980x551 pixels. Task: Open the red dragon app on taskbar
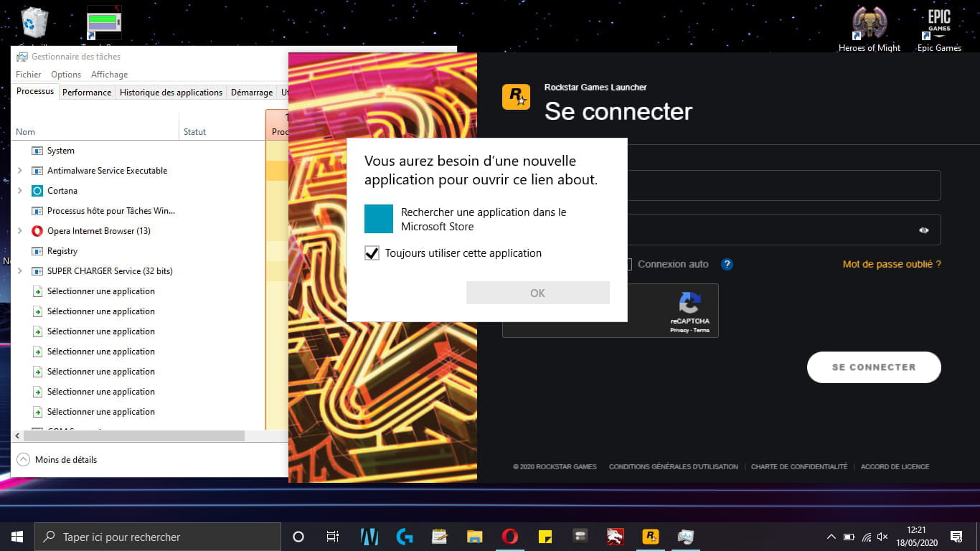[616, 537]
